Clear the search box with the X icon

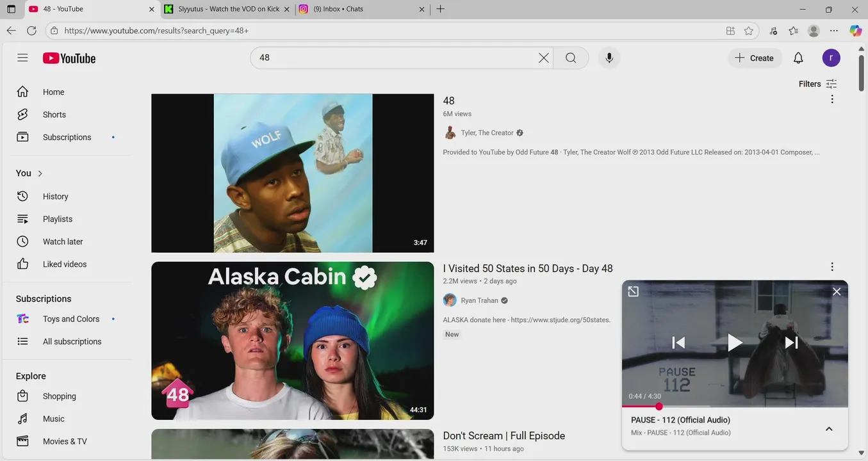[543, 58]
